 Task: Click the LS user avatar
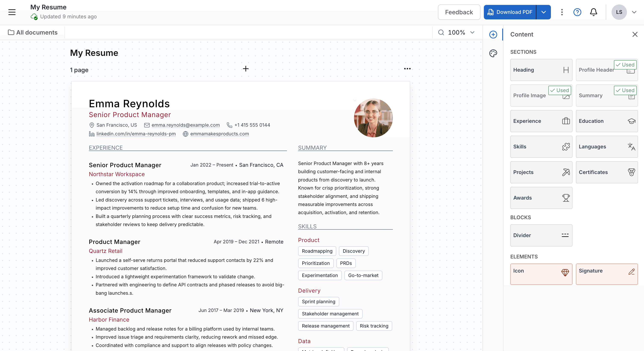pyautogui.click(x=619, y=12)
